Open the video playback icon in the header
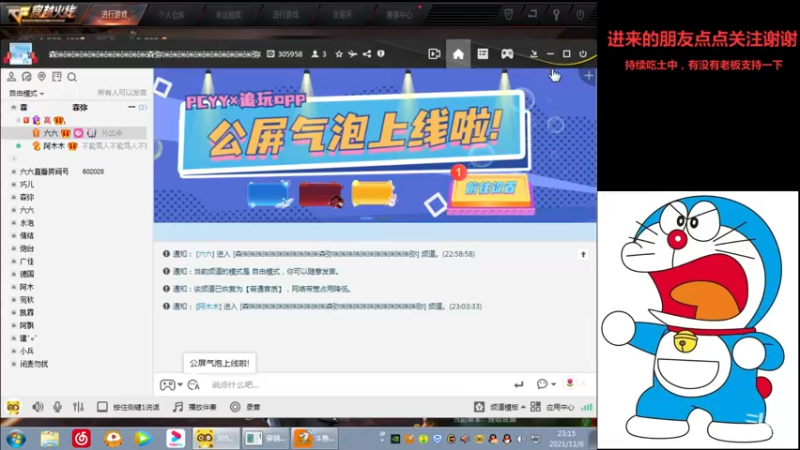The image size is (800, 450). coord(434,54)
